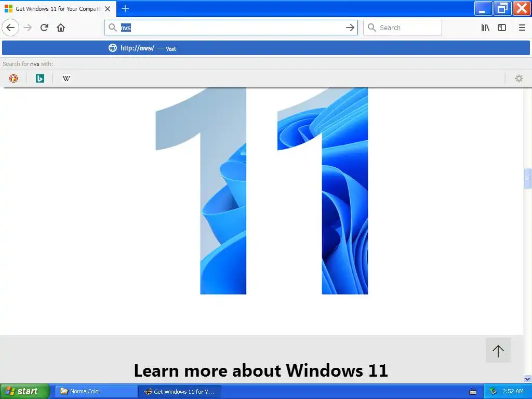Open the Firefox home page
The height and width of the screenshot is (399, 532).
click(61, 28)
